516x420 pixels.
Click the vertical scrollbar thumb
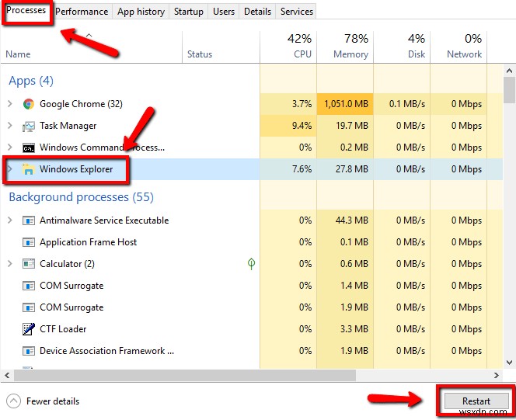[x=509, y=90]
